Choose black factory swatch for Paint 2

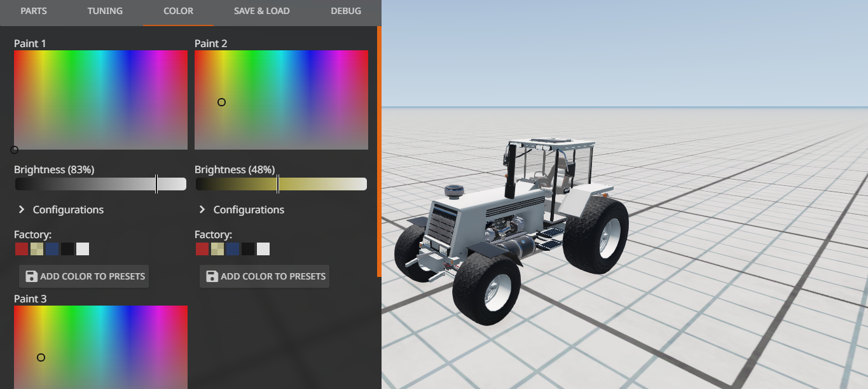tap(248, 249)
